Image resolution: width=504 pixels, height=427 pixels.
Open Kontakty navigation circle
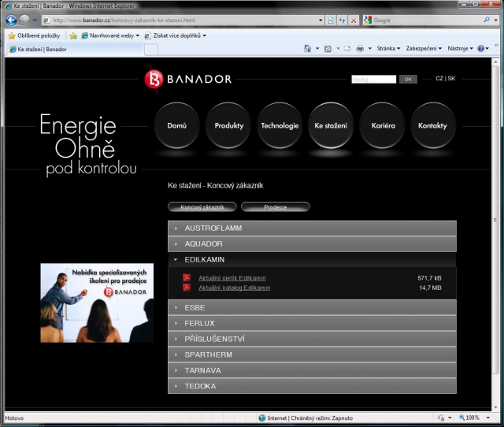click(x=433, y=125)
